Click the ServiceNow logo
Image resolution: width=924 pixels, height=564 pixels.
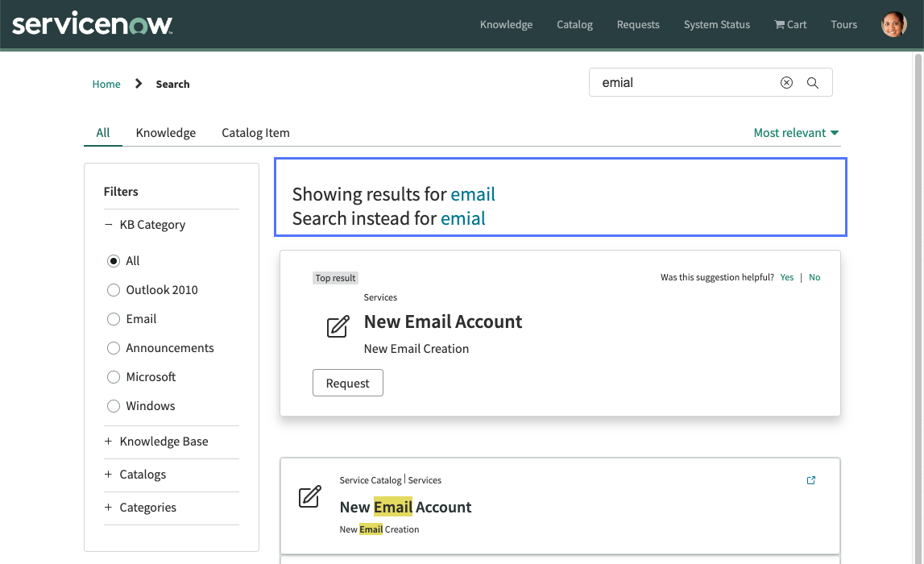pos(92,23)
